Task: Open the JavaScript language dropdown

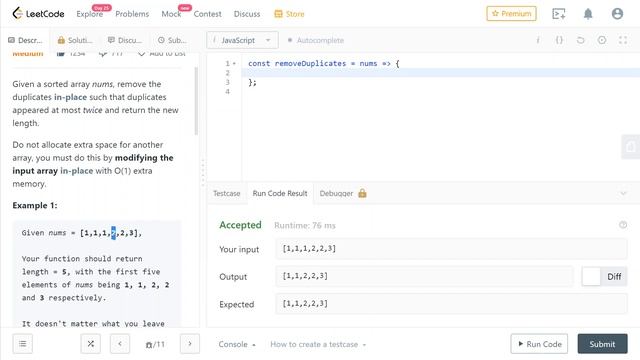Action: pyautogui.click(x=242, y=40)
